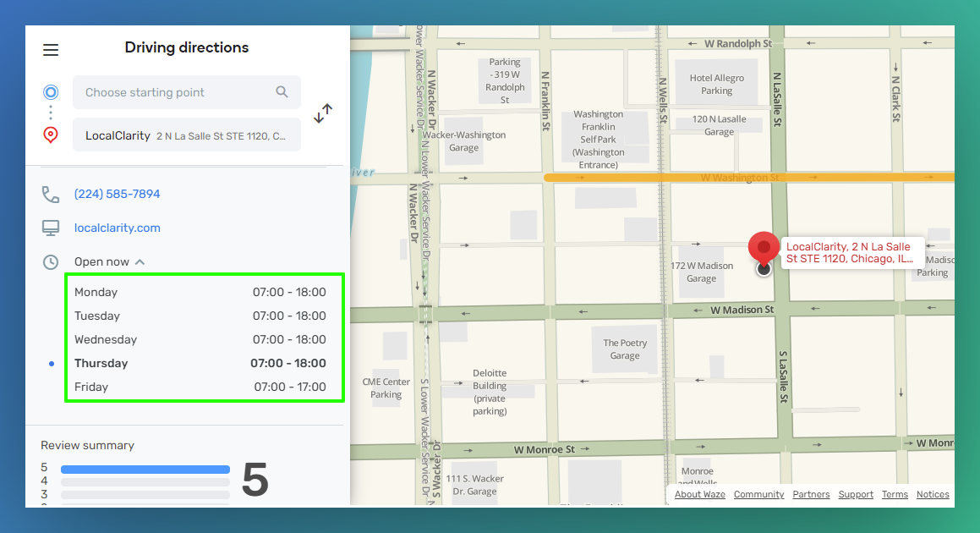Click the search magnifier in starting point field
This screenshot has width=980, height=533.
click(x=282, y=92)
